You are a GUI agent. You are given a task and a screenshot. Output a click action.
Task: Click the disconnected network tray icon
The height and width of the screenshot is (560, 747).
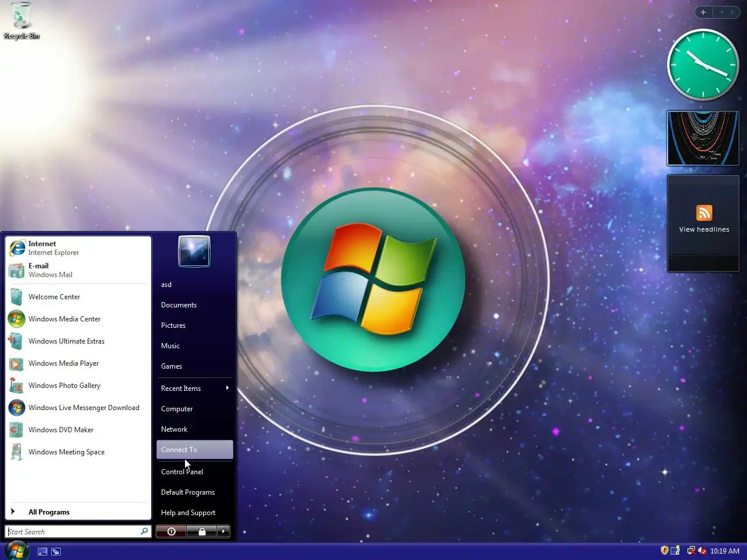tap(691, 551)
